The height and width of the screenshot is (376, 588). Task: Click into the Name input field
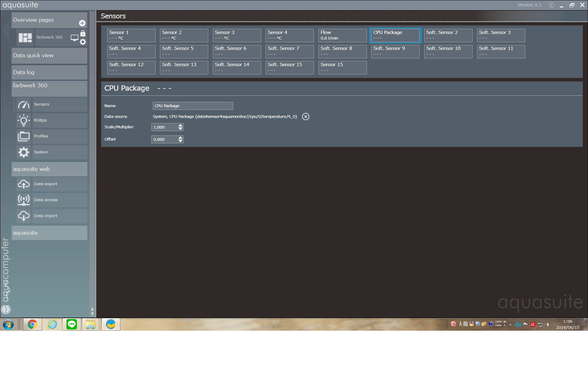coord(193,106)
